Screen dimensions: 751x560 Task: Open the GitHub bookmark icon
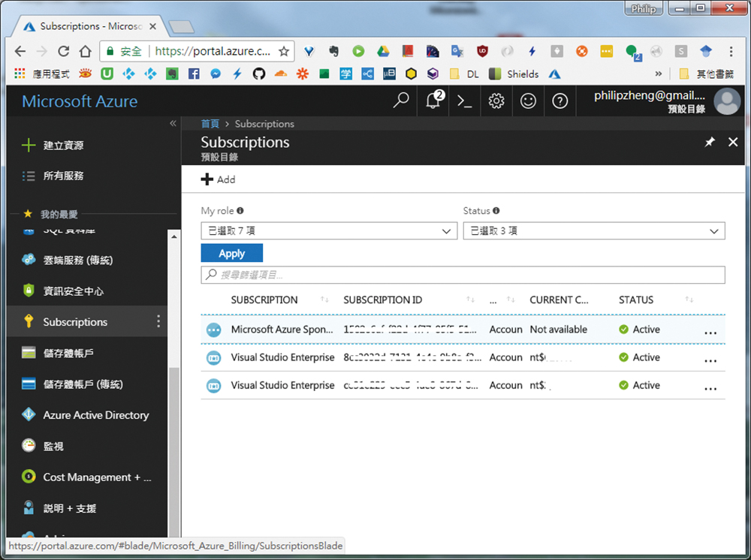pos(258,74)
